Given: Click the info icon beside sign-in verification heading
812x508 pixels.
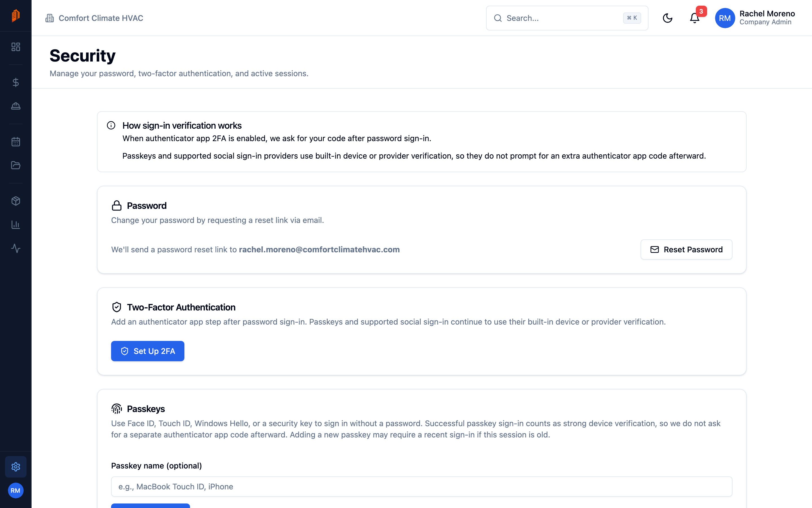Looking at the screenshot, I should click(x=111, y=125).
